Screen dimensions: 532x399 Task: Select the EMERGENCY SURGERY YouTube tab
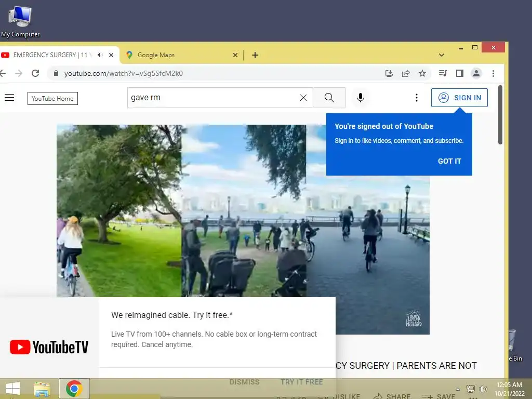click(x=51, y=55)
